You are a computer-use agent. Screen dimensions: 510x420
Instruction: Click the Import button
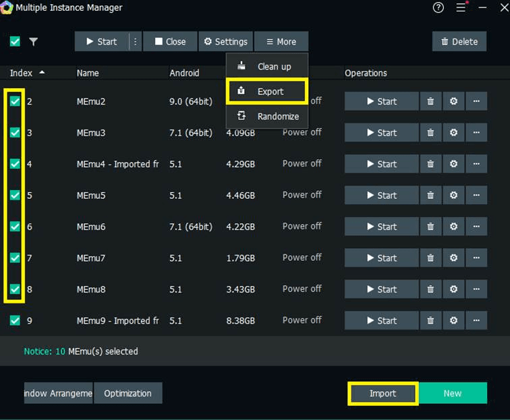tap(382, 393)
